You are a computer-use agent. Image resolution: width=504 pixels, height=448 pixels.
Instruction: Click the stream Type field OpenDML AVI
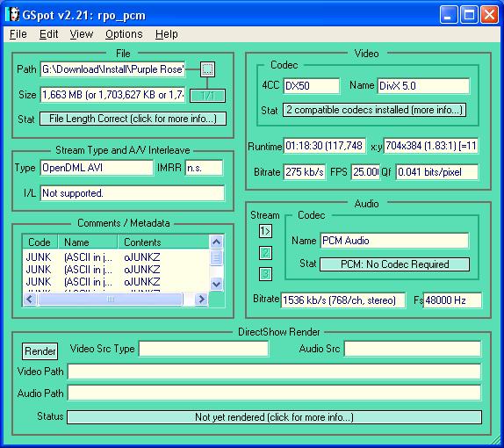click(97, 168)
